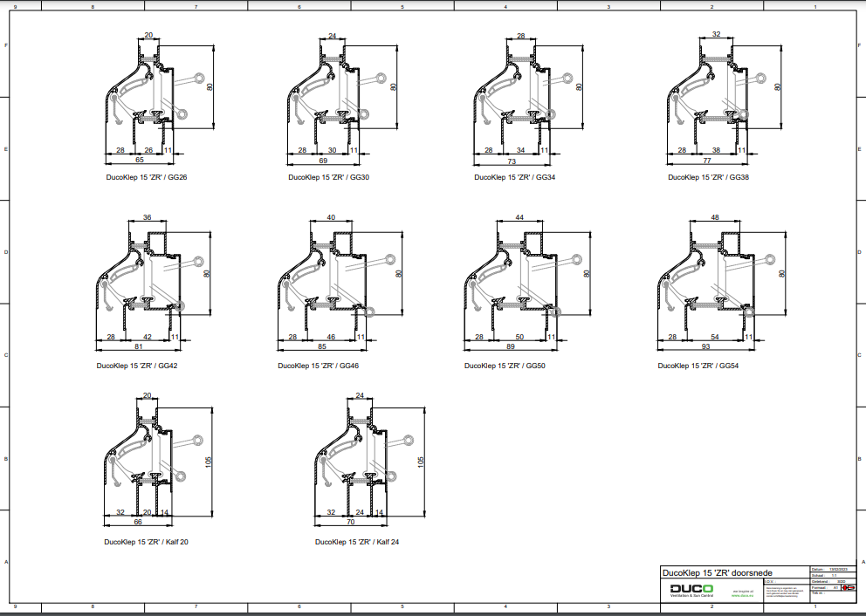Click the total width dimension "70"
The width and height of the screenshot is (866, 616).
tap(351, 522)
